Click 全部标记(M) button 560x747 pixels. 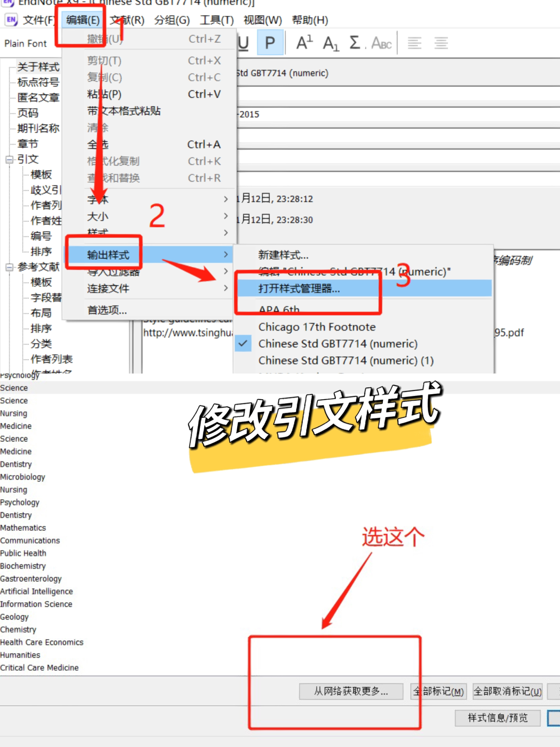pyautogui.click(x=438, y=691)
